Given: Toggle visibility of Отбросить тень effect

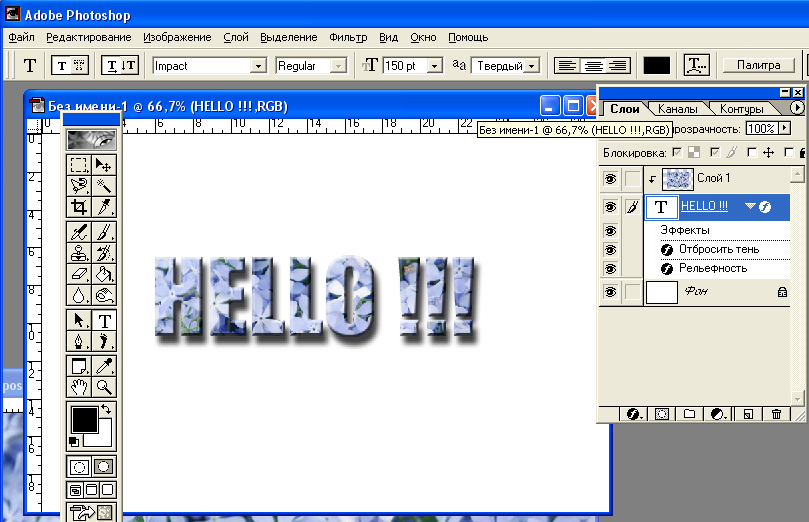Looking at the screenshot, I should pos(609,249).
